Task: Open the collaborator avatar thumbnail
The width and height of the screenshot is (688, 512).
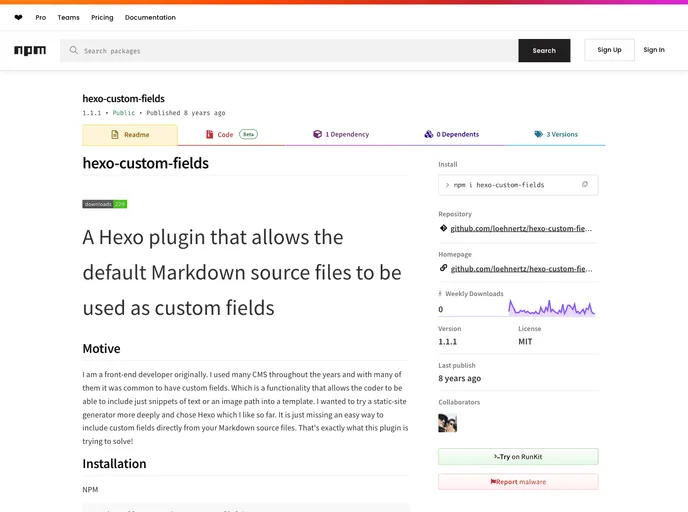Action: (448, 423)
